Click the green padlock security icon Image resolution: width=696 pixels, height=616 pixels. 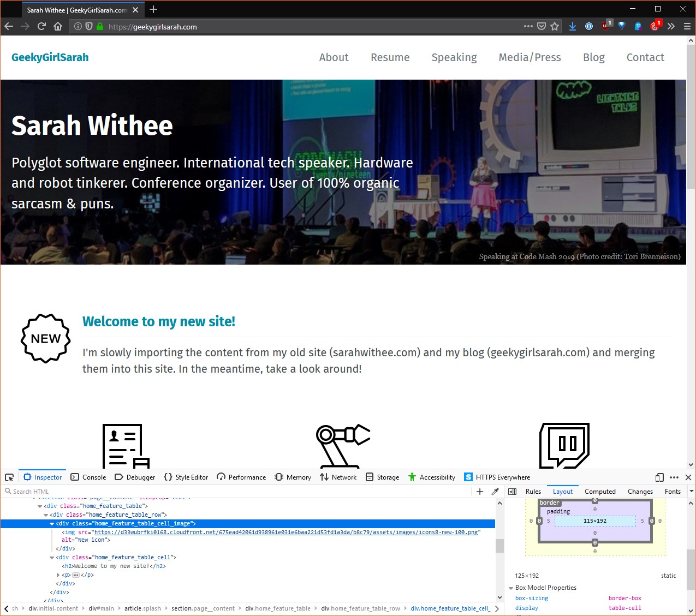[100, 26]
